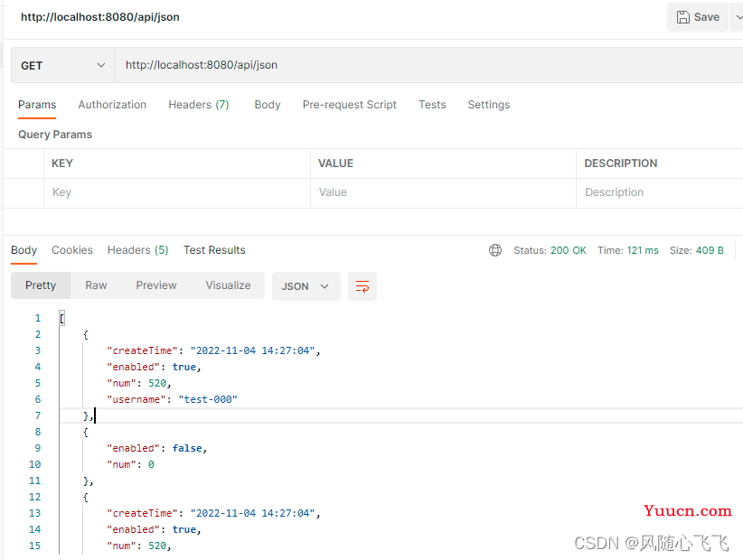This screenshot has height=560, width=743.
Task: Click the request URL input field
Action: (428, 65)
